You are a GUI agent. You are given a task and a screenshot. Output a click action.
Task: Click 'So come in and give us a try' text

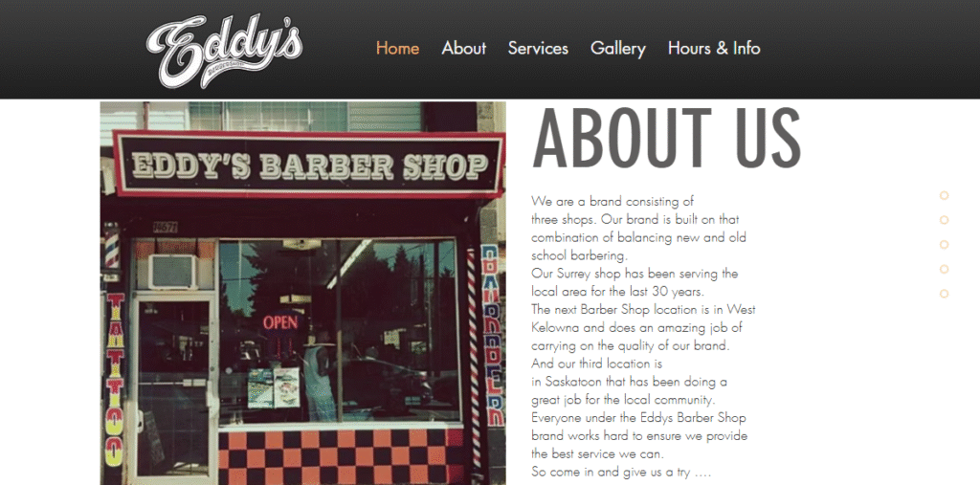point(621,472)
